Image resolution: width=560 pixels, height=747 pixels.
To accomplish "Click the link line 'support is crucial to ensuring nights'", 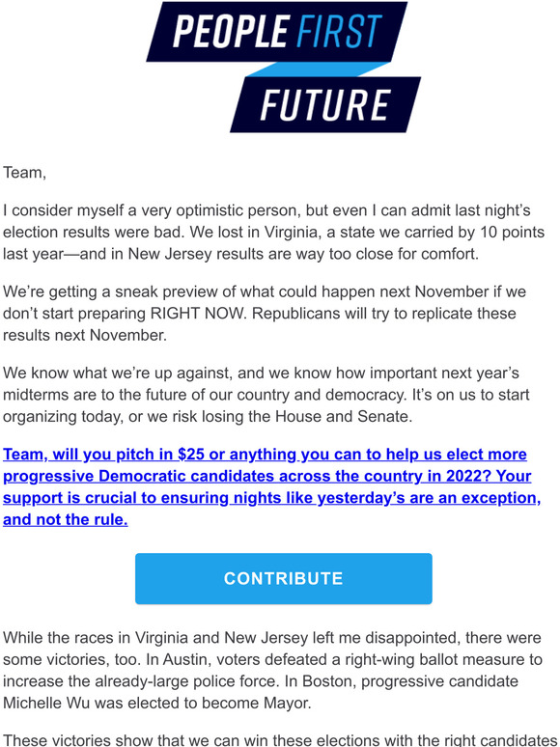I will [271, 498].
